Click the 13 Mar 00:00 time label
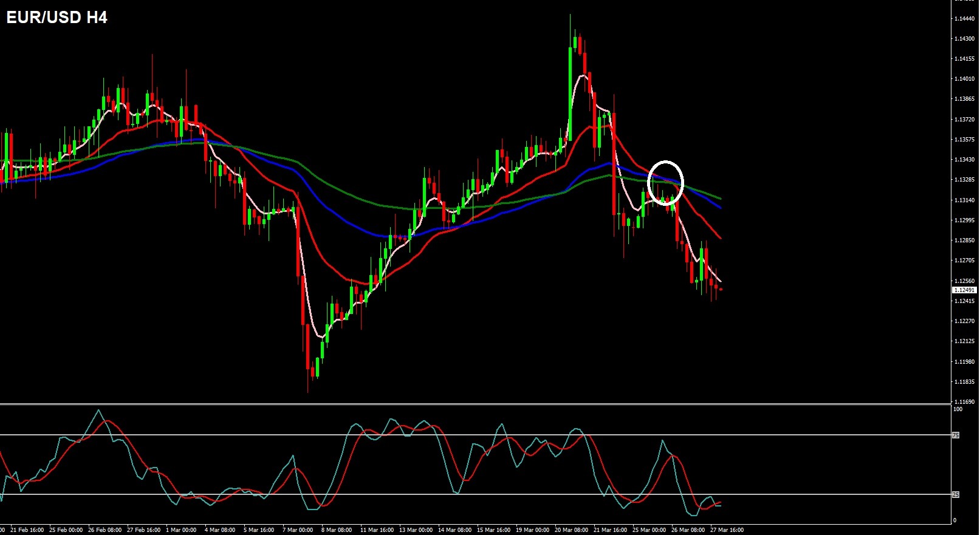Image resolution: width=980 pixels, height=535 pixels. click(x=416, y=530)
